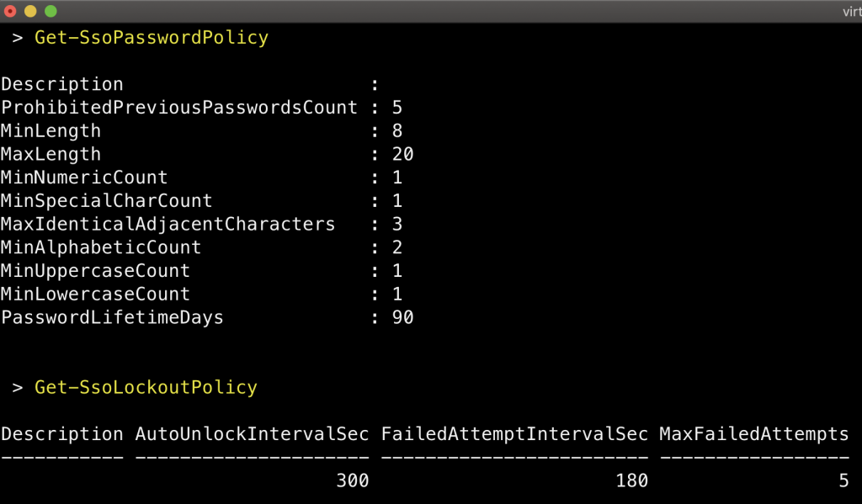862x504 pixels.
Task: Click the MinLowercaseCount property label
Action: coord(95,294)
